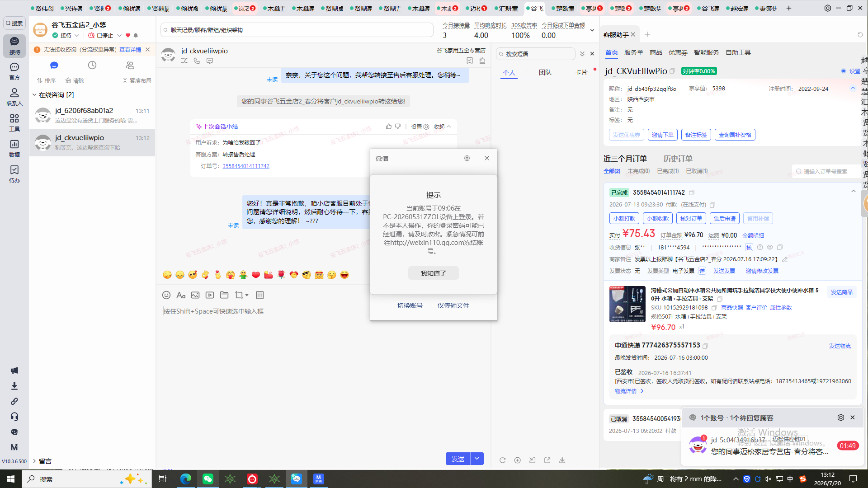Select the 设置 radio button beside the customer name

click(844, 71)
